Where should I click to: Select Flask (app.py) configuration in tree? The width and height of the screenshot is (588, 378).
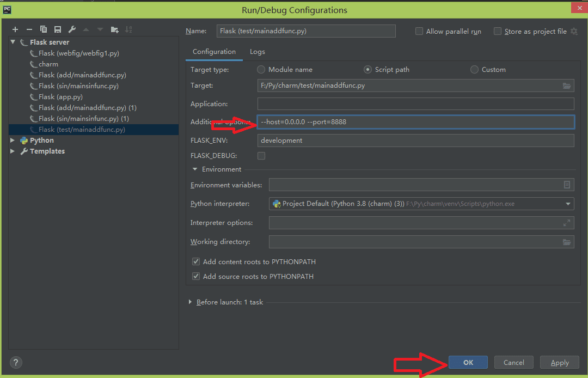pyautogui.click(x=60, y=97)
